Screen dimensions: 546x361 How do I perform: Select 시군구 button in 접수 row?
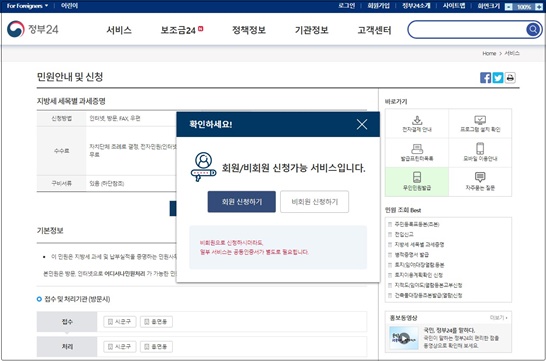(x=119, y=322)
